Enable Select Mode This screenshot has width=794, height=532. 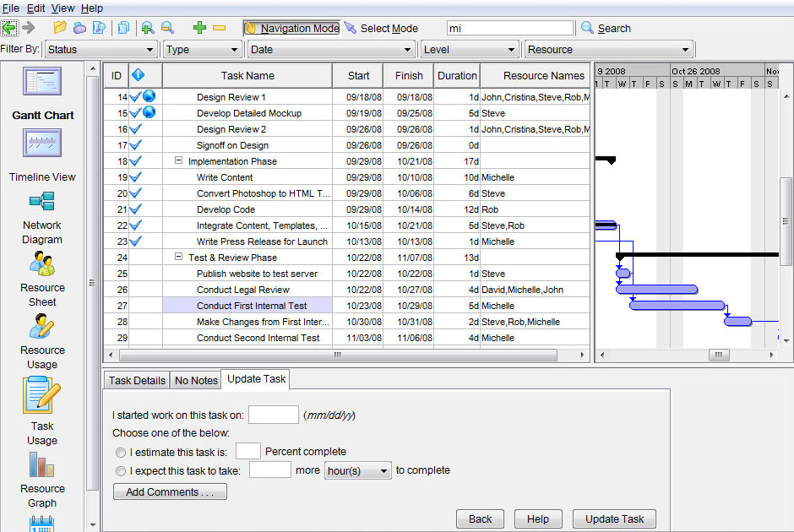point(382,29)
